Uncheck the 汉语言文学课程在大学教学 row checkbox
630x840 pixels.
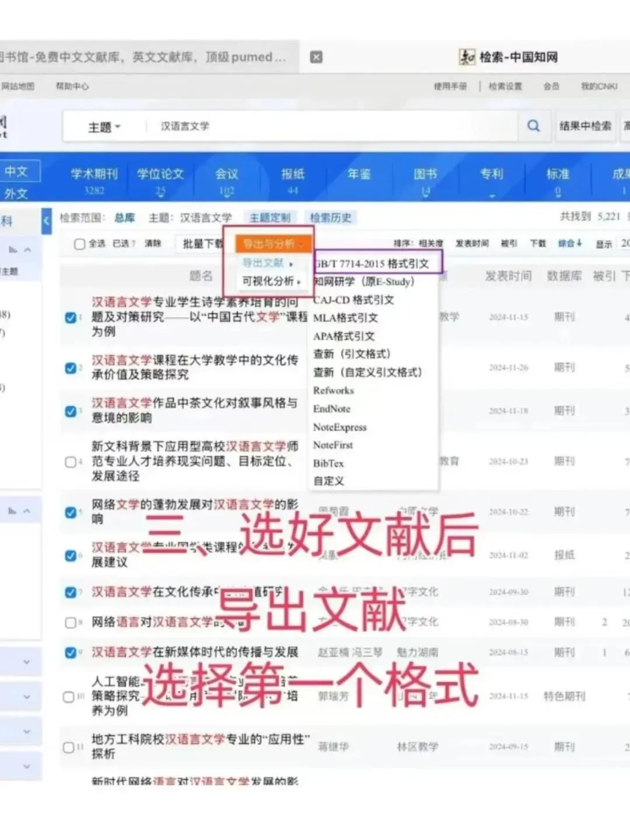pos(70,368)
